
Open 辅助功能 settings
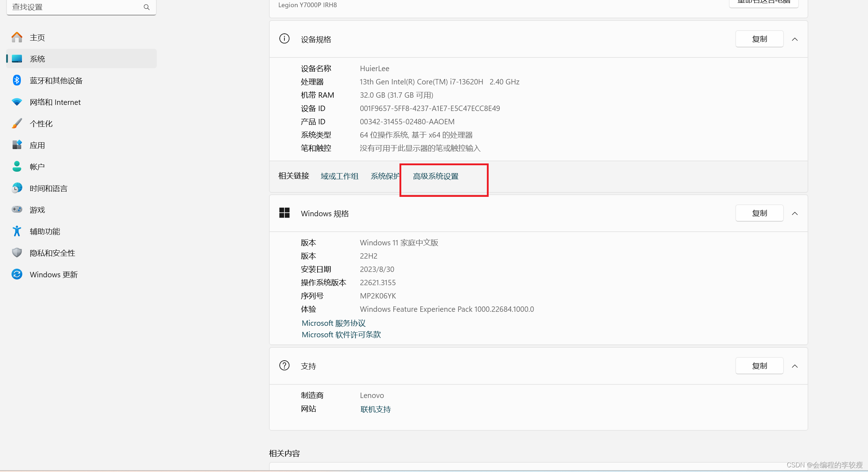81,231
